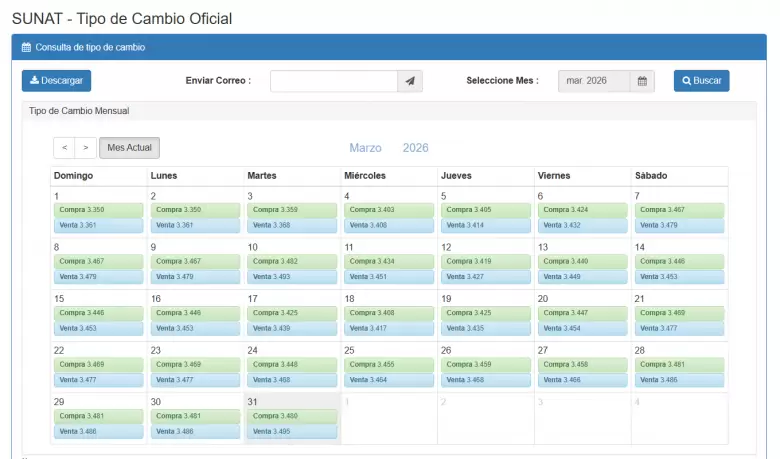The height and width of the screenshot is (459, 780).
Task: Select Compra 3.403 on Wednesday 4
Action: [388, 210]
